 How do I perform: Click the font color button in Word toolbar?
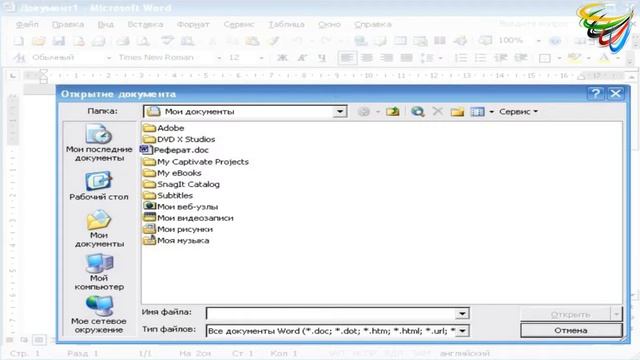[x=604, y=58]
